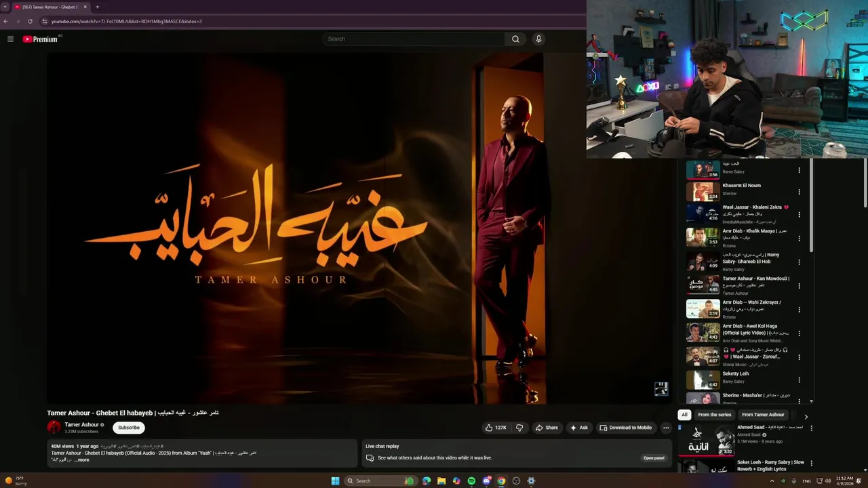Open Windows Start menu
This screenshot has width=868, height=488.
pyautogui.click(x=335, y=481)
